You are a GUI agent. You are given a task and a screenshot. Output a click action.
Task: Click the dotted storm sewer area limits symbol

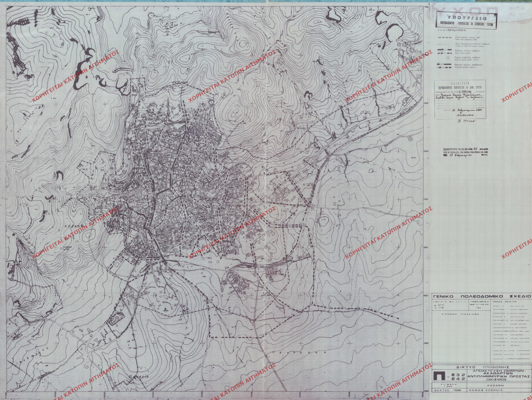445,44
